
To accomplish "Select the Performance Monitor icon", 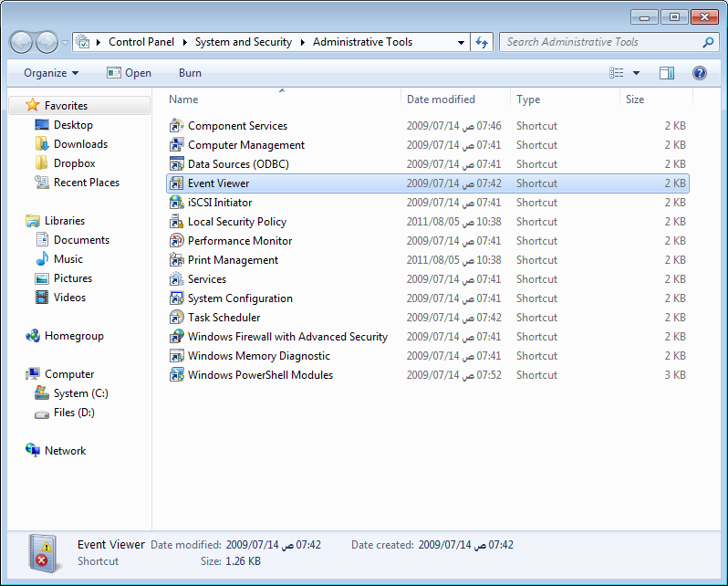I will point(177,241).
